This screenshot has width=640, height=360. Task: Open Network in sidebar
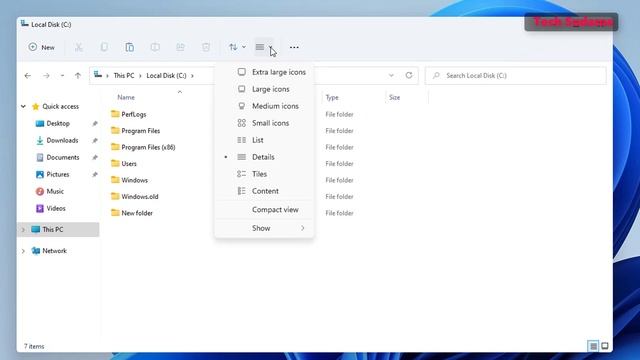click(49, 251)
